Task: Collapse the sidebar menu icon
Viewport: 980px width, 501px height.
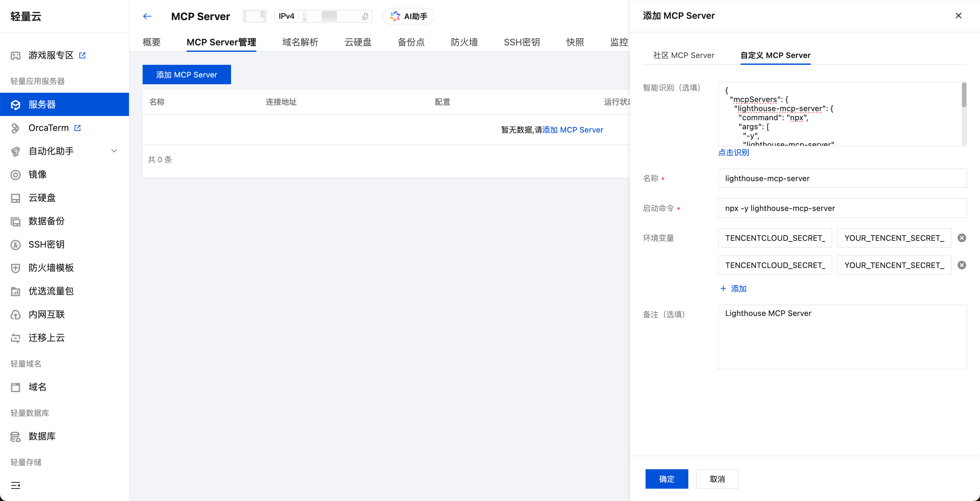Action: pos(16,485)
